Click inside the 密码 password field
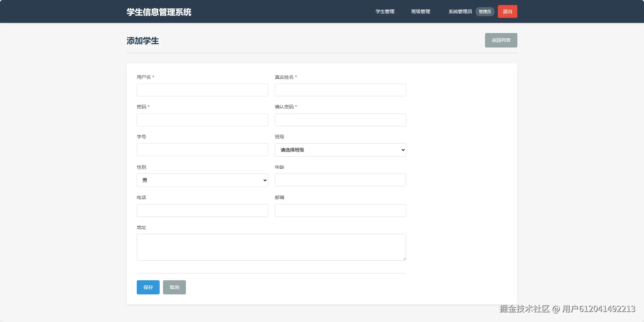This screenshot has width=644, height=322. pos(202,120)
